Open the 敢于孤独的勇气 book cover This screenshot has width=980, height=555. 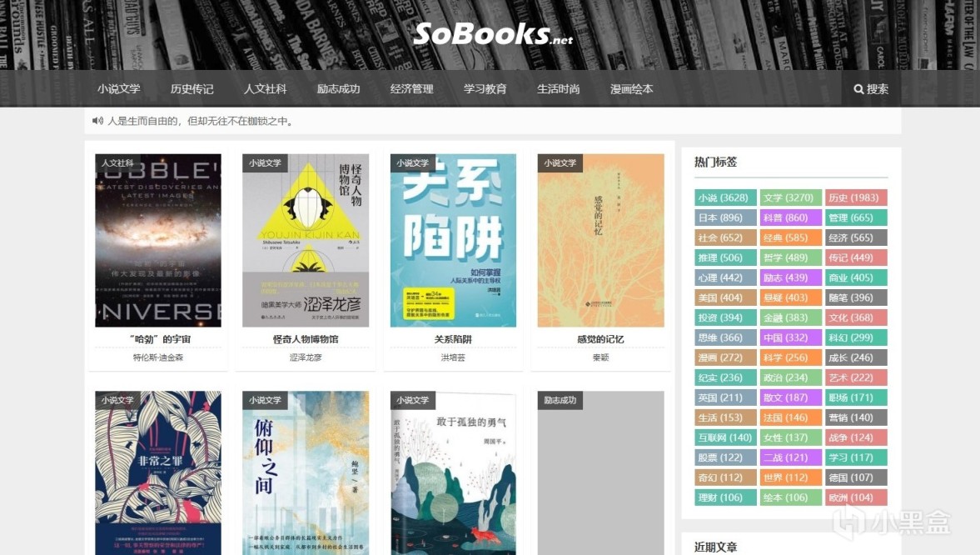pos(453,473)
